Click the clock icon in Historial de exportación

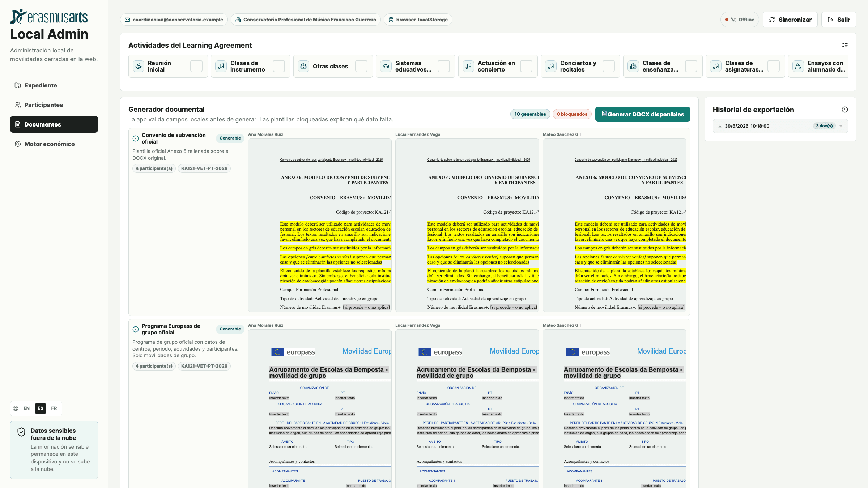pos(845,110)
